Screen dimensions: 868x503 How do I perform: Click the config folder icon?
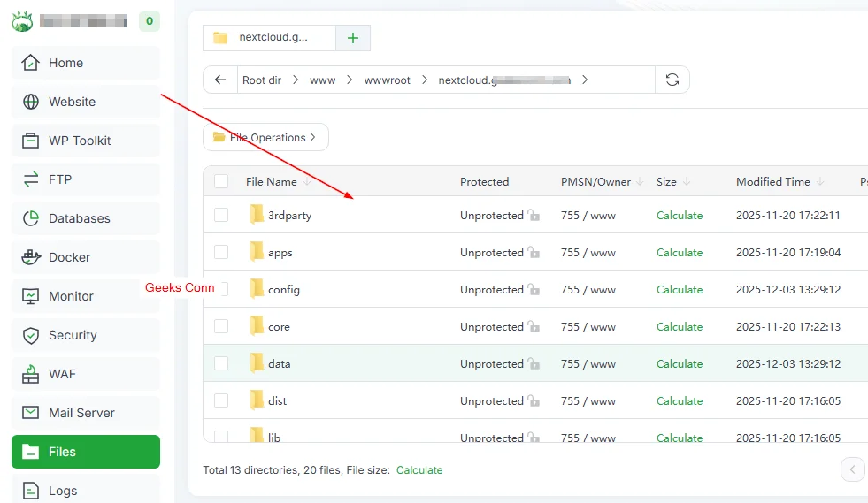256,289
